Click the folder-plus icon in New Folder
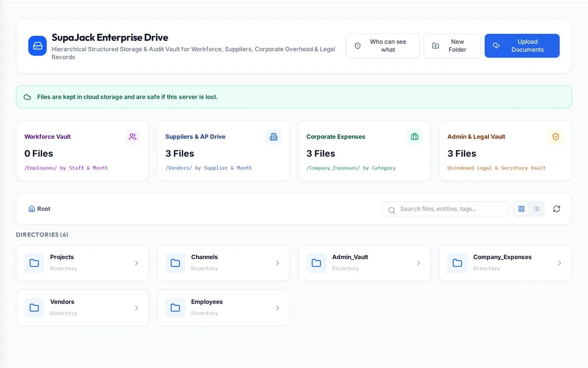This screenshot has height=368, width=588. [436, 46]
